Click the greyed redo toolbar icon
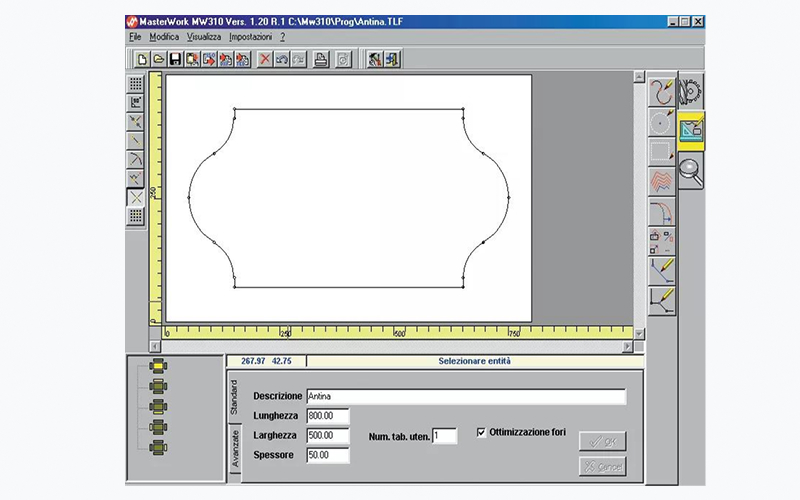The height and width of the screenshot is (500, 800). 298,59
